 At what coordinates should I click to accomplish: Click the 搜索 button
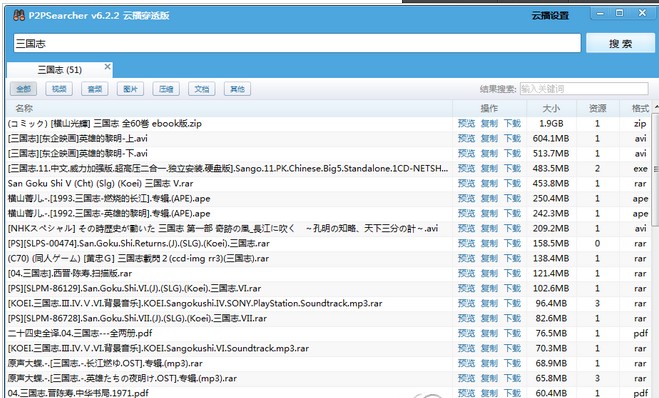pyautogui.click(x=620, y=43)
